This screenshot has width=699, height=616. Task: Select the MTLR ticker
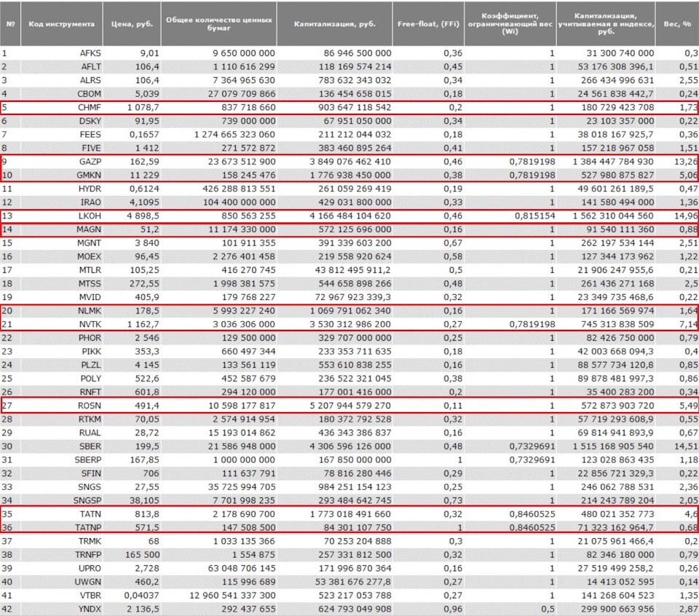click(x=90, y=270)
